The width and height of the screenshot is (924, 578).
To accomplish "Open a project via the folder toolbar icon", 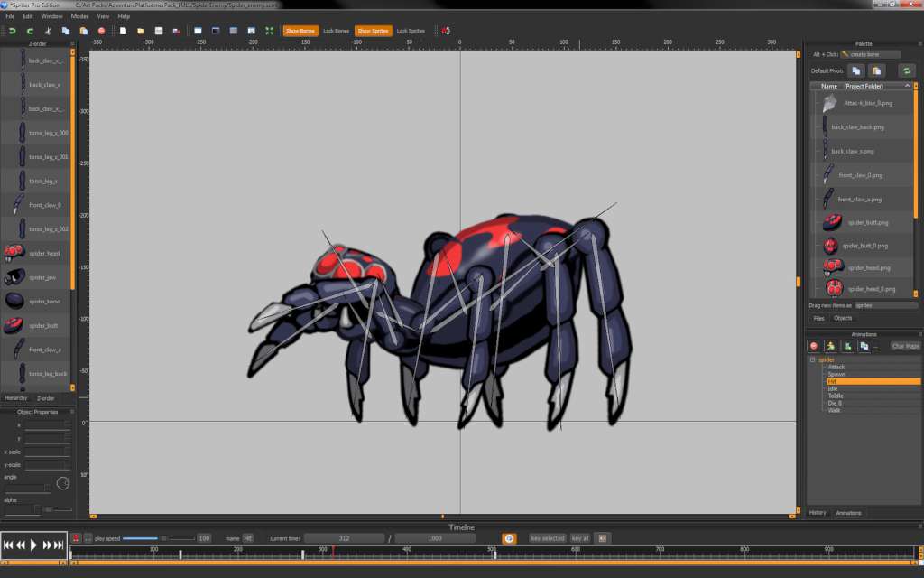I will coord(140,30).
